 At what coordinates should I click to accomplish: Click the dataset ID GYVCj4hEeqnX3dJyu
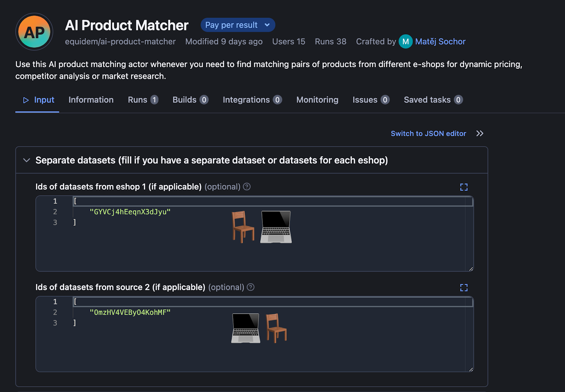point(131,212)
